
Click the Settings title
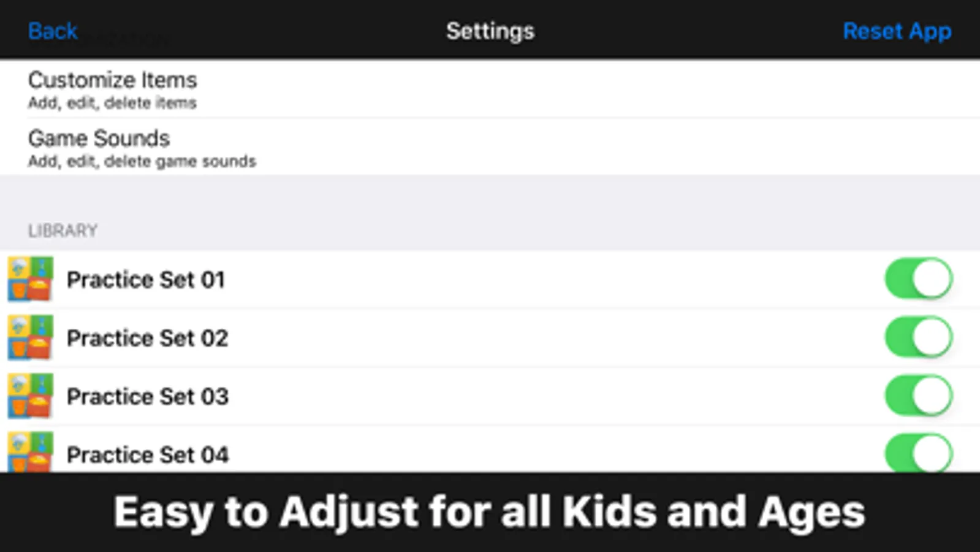coord(490,31)
